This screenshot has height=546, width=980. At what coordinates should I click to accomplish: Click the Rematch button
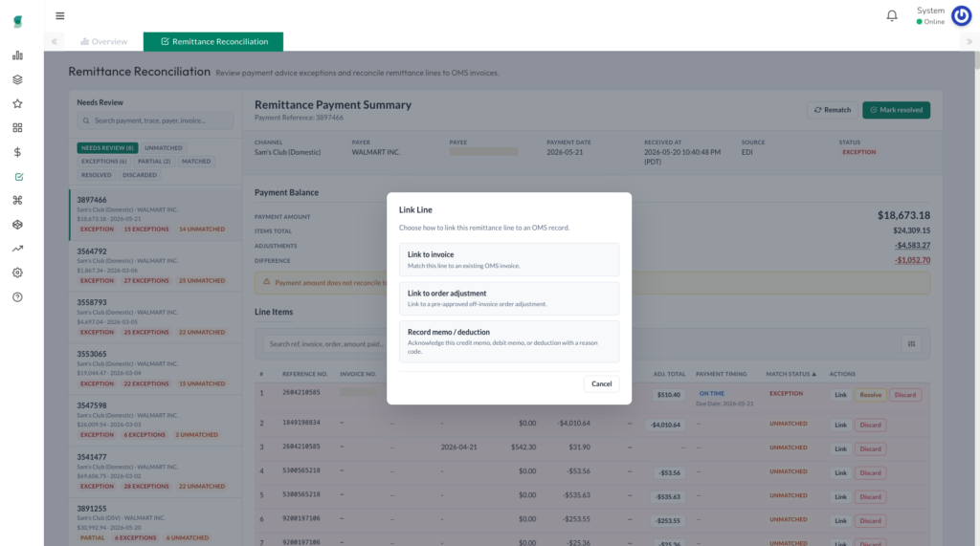[833, 110]
